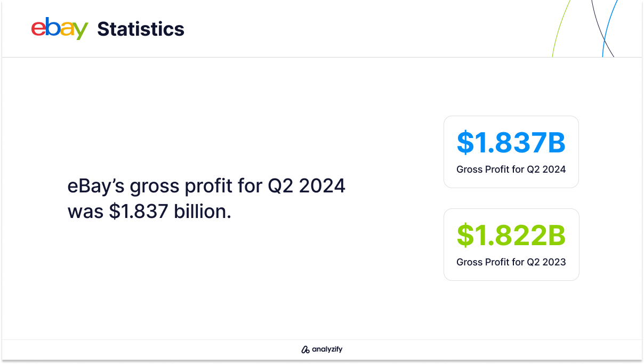Click the '$1.837 billion' text in sentence

pos(170,212)
